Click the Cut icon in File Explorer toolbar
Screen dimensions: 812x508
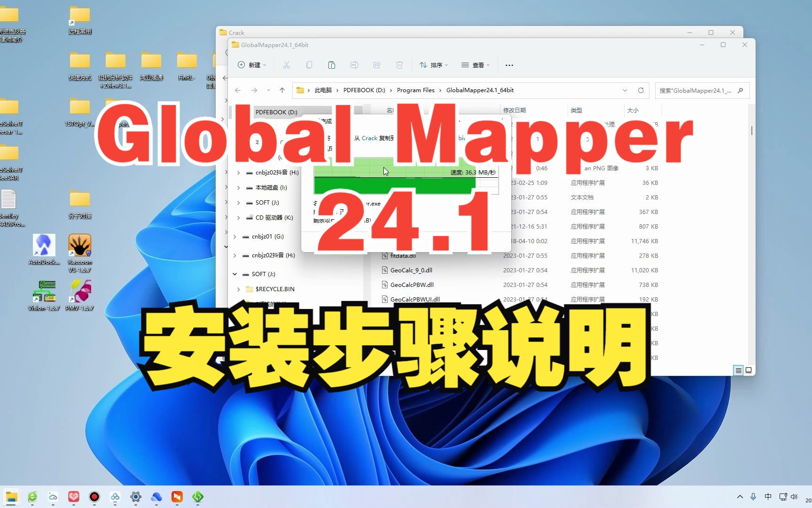tap(286, 65)
